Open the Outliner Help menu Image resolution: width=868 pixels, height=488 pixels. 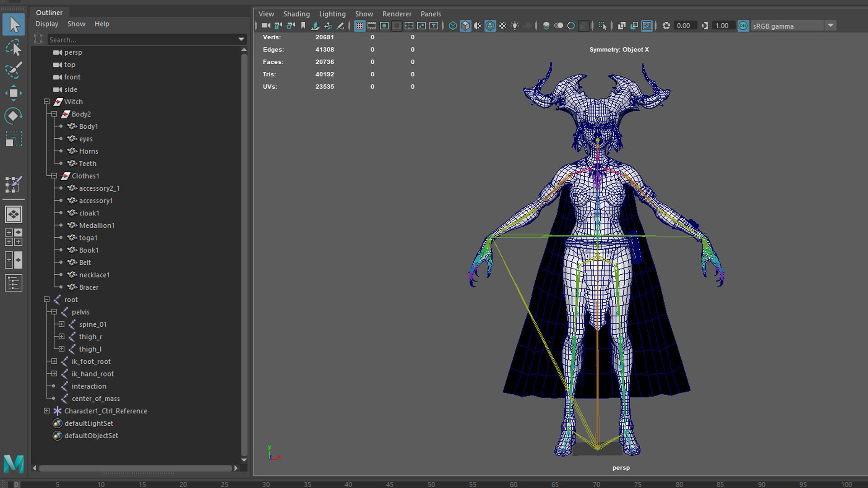102,24
